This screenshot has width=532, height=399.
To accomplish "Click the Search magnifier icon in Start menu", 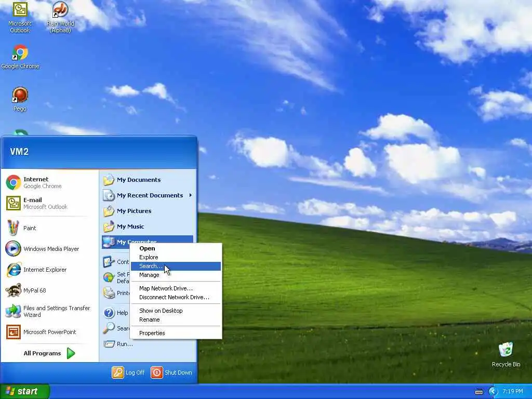I will pyautogui.click(x=109, y=328).
